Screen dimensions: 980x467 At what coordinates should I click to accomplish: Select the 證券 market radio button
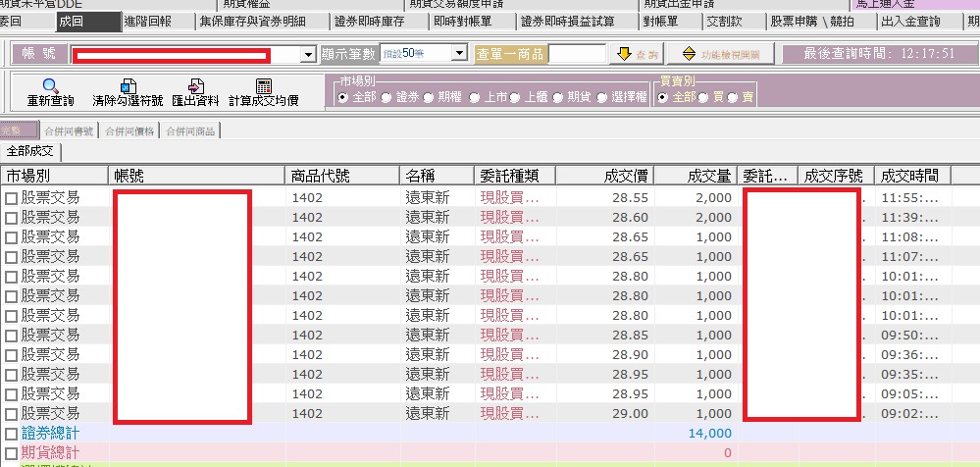(x=387, y=97)
